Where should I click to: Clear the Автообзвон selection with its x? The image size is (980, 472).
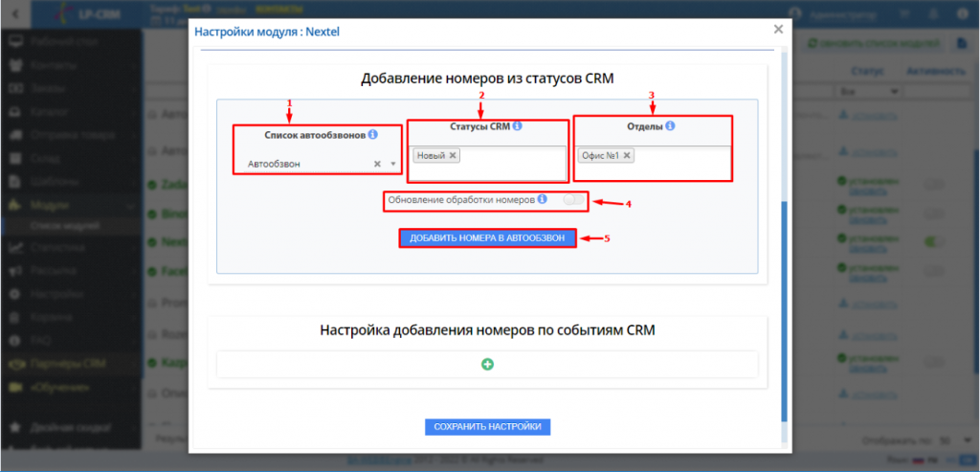[x=377, y=164]
